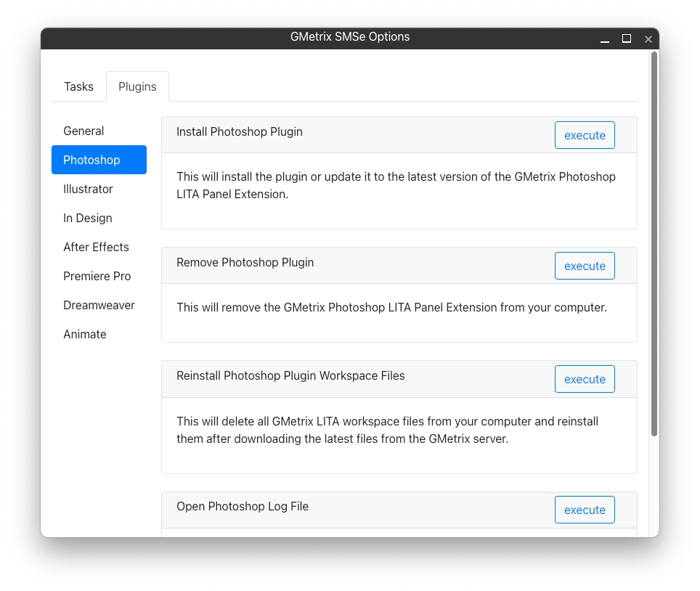Execute Install Photoshop Plugin
Image resolution: width=700 pixels, height=591 pixels.
coord(585,135)
